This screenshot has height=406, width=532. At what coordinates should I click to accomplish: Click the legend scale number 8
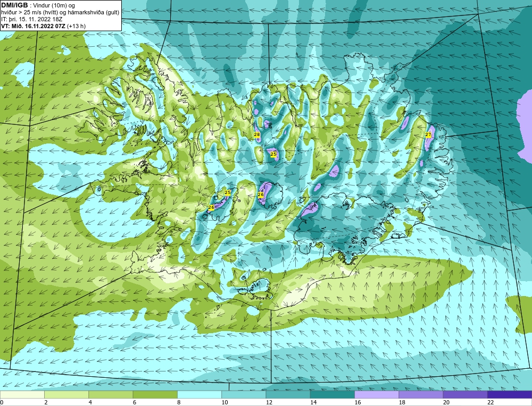179,403
